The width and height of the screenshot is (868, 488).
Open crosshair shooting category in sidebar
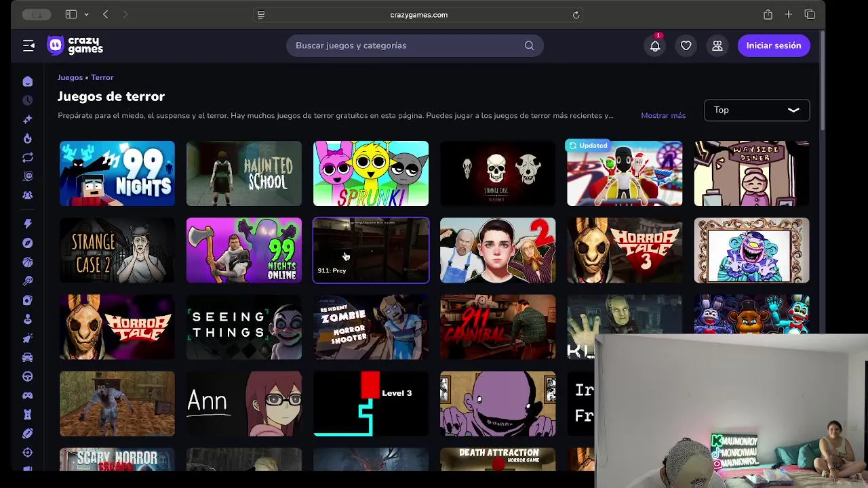28,452
